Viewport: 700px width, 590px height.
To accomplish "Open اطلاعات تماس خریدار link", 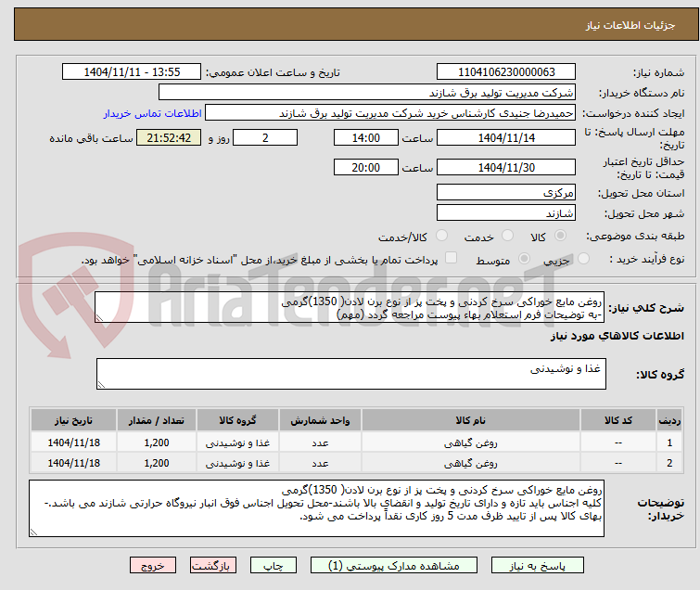I will [153, 113].
